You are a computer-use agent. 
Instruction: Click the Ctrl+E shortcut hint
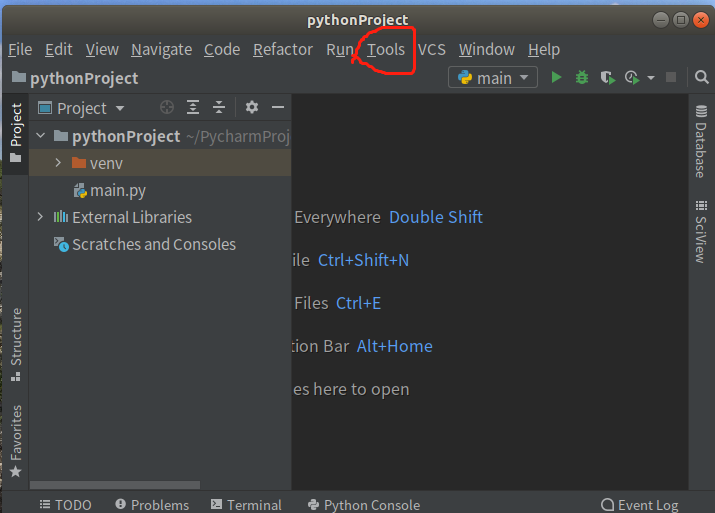[358, 303]
